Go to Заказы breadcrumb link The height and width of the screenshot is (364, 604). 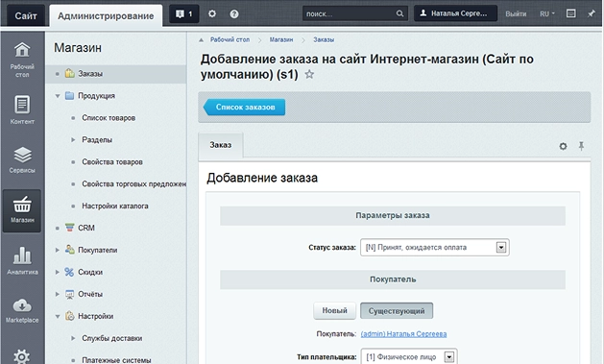[x=324, y=39]
